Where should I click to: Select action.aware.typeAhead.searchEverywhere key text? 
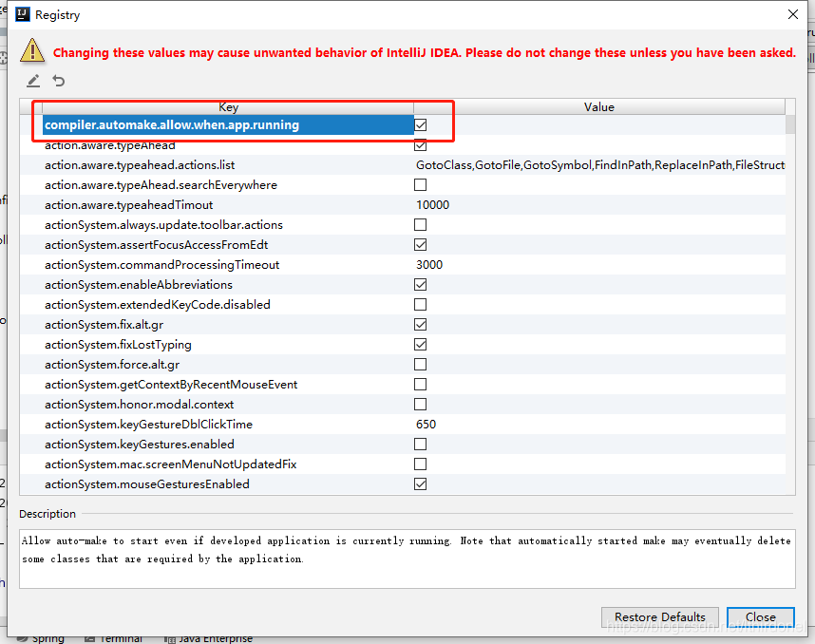point(161,185)
